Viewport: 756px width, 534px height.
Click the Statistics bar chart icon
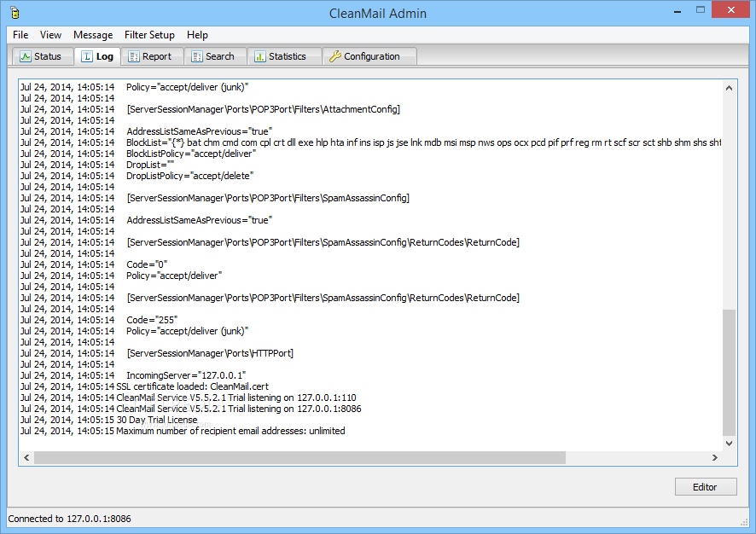click(x=260, y=57)
